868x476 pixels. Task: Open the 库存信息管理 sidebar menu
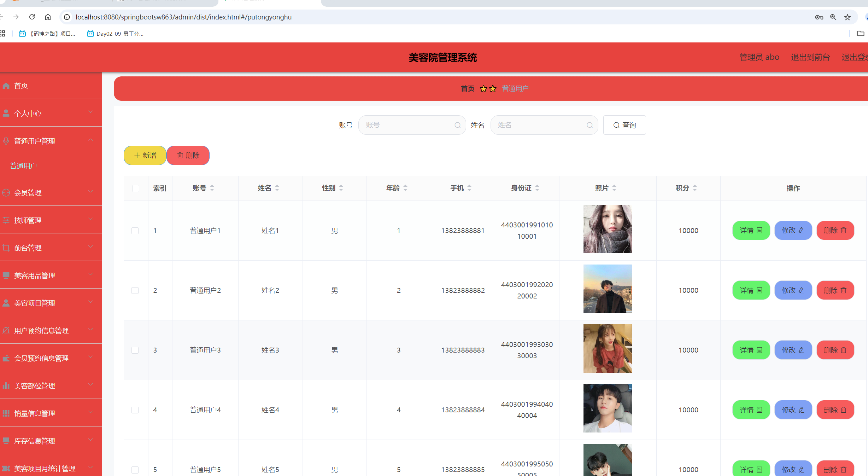[x=51, y=441]
